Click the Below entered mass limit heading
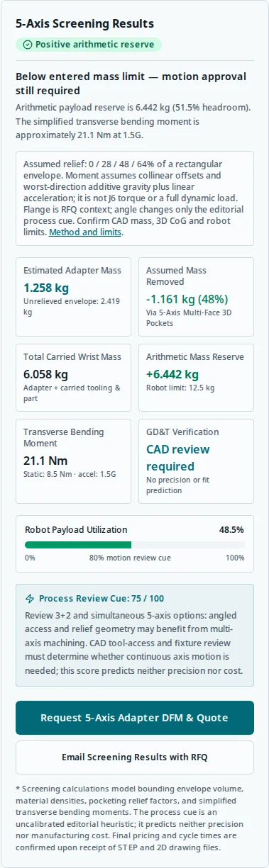269x868 pixels. click(x=131, y=84)
